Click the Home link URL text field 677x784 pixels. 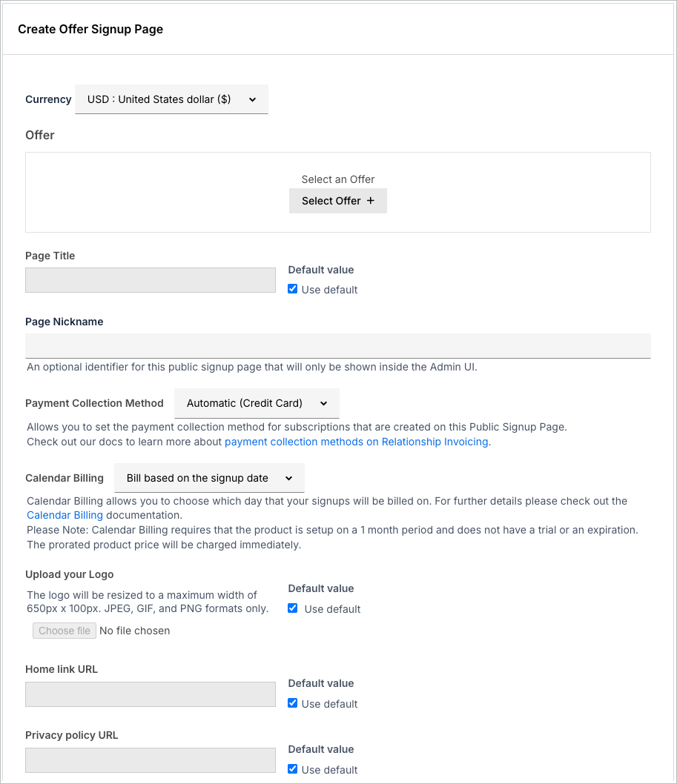151,694
